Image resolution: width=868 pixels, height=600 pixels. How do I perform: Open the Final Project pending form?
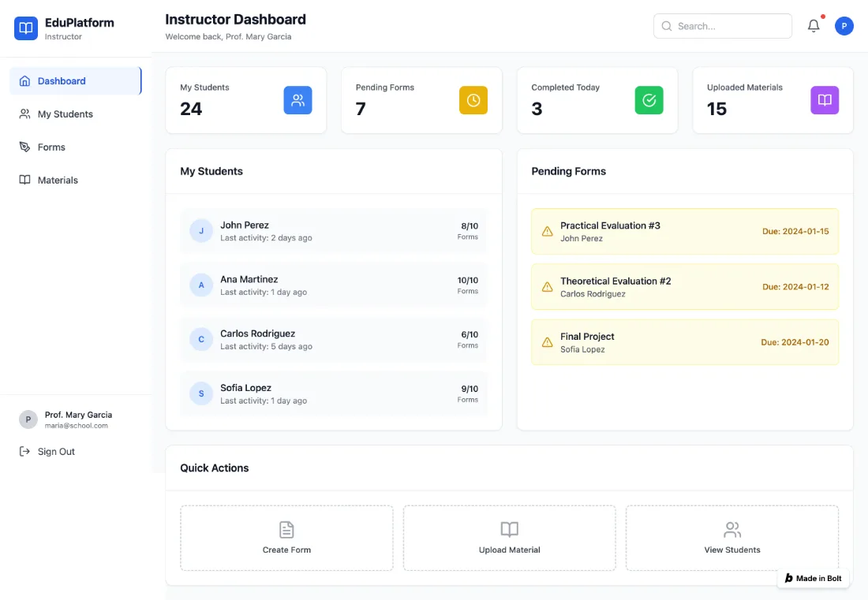[685, 341]
